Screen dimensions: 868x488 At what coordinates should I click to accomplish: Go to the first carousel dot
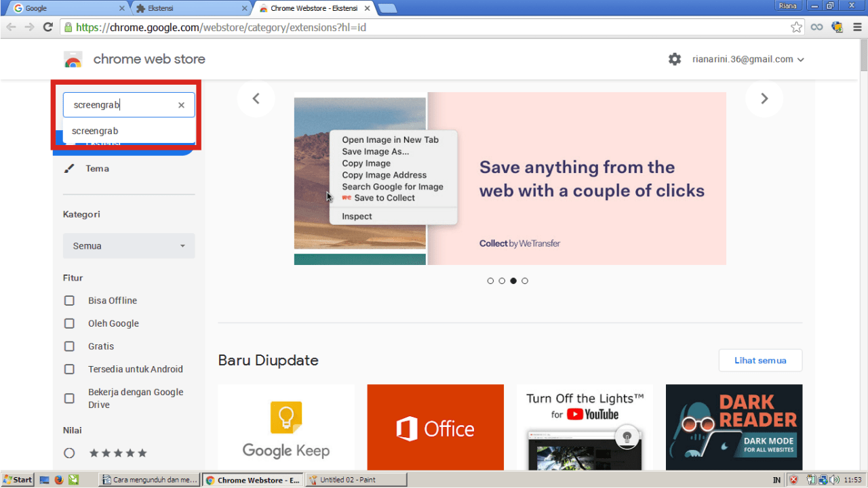(x=490, y=281)
